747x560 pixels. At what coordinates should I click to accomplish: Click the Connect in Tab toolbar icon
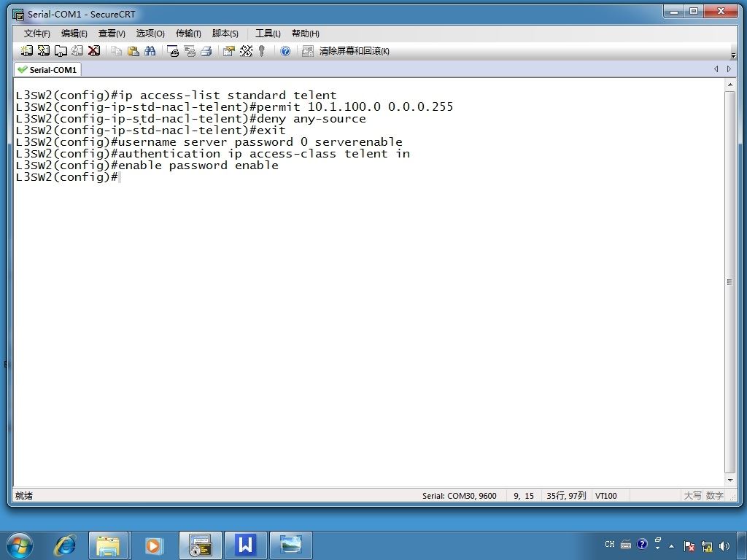click(x=61, y=51)
